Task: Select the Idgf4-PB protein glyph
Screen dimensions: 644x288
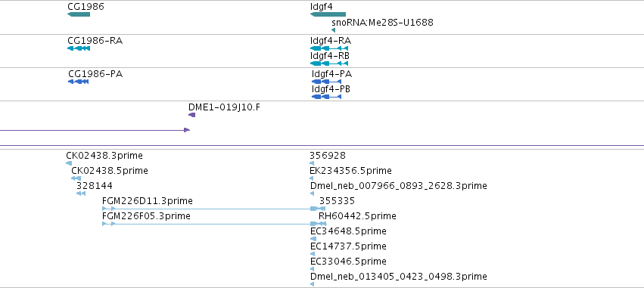Action: tap(326, 97)
